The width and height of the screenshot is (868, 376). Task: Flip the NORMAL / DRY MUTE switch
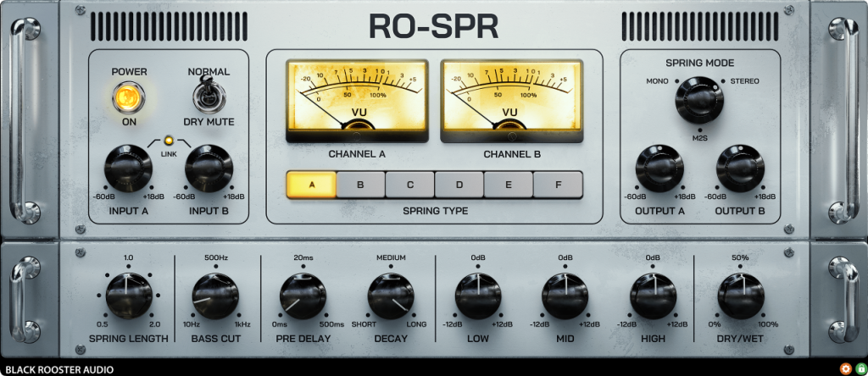[x=209, y=96]
